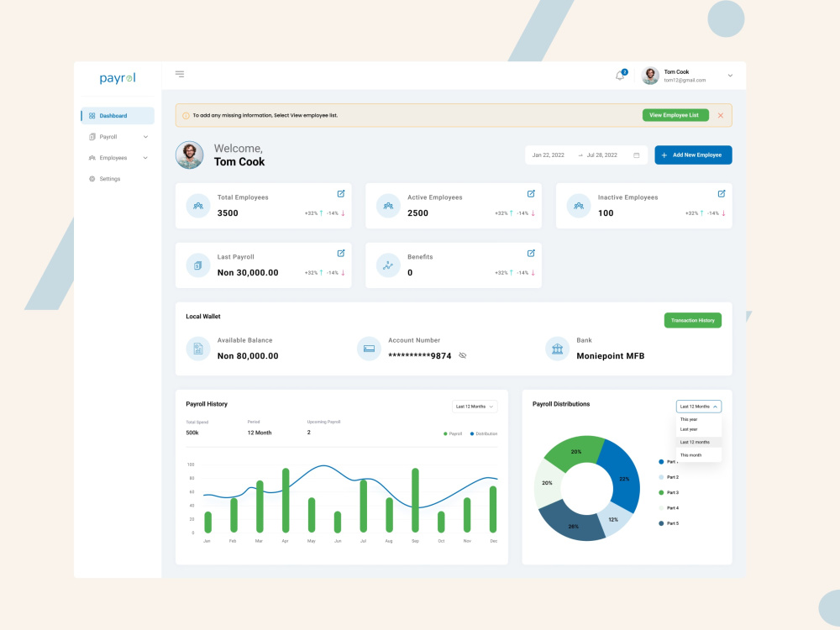The height and width of the screenshot is (630, 840).
Task: Toggle Distribution legend in history chart
Action: pyautogui.click(x=484, y=434)
